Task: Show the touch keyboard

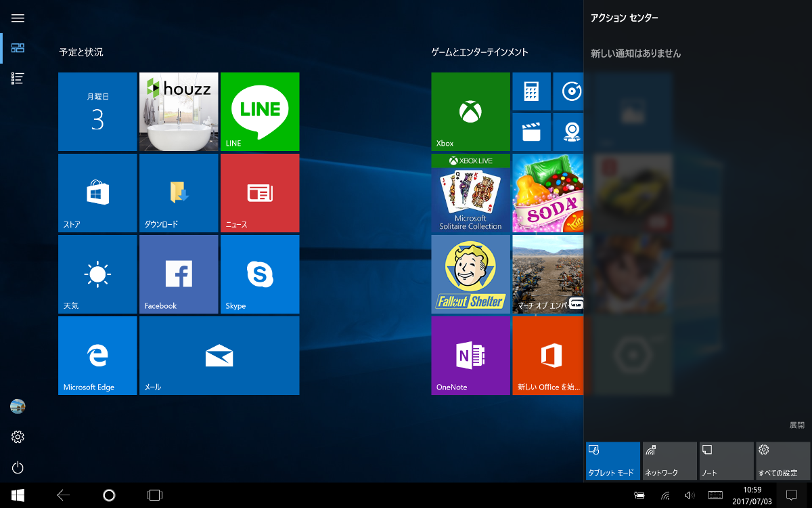Action: coord(715,495)
